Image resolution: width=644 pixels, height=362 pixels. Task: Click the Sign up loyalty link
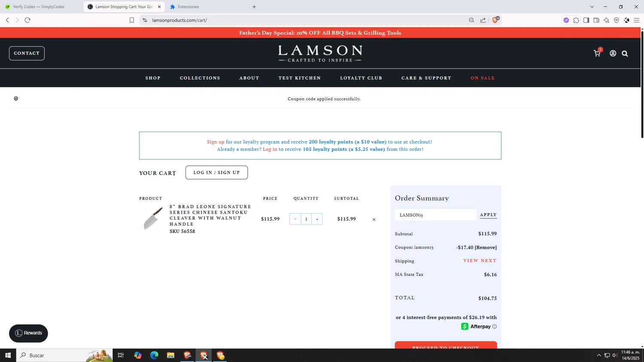point(216,142)
